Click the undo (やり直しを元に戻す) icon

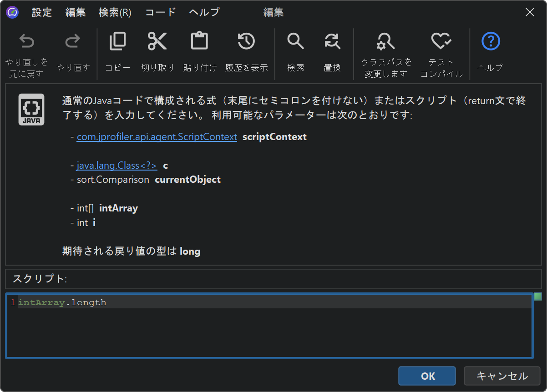(26, 42)
